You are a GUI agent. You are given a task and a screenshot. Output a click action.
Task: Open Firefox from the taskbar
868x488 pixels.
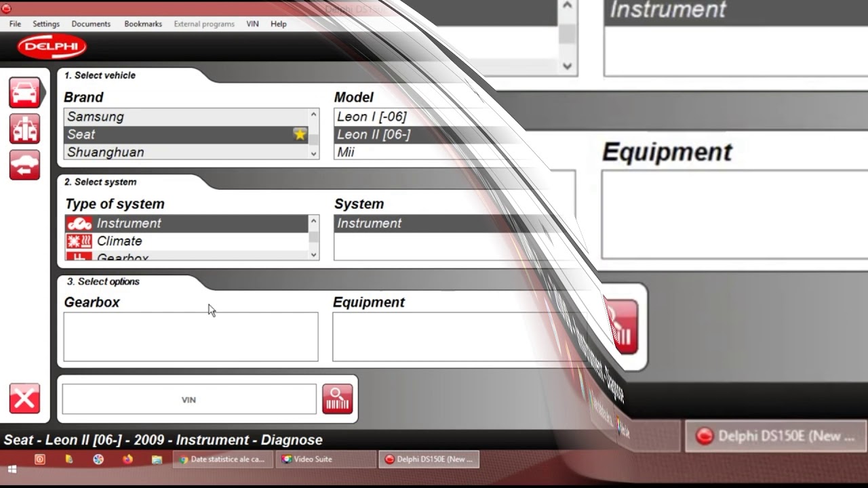[127, 460]
